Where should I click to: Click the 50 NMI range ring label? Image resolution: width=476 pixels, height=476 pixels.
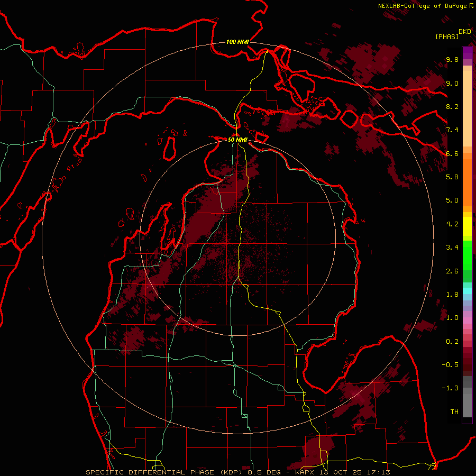[237, 140]
